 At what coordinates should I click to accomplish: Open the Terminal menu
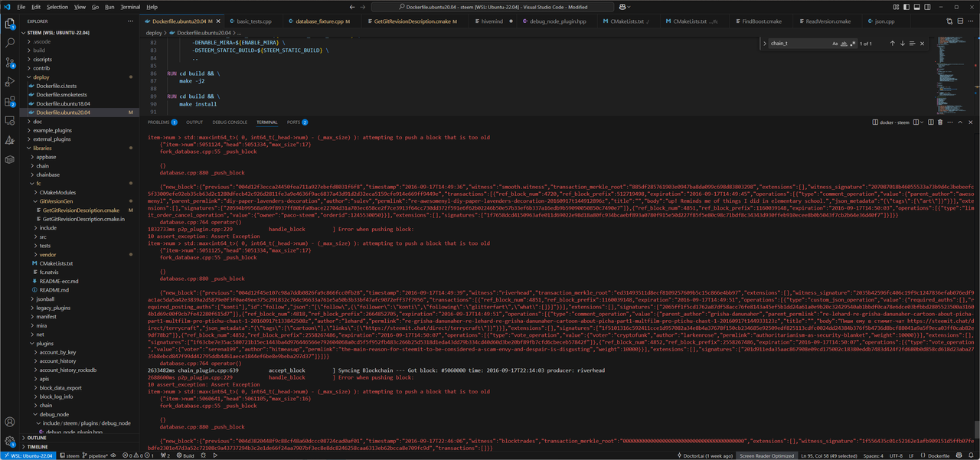130,7
